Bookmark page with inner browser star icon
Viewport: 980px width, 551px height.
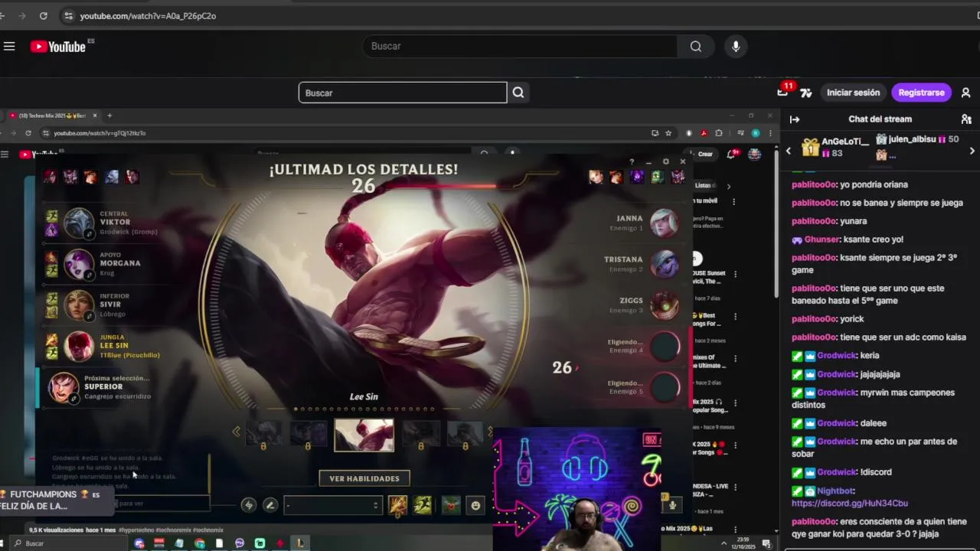click(x=668, y=133)
